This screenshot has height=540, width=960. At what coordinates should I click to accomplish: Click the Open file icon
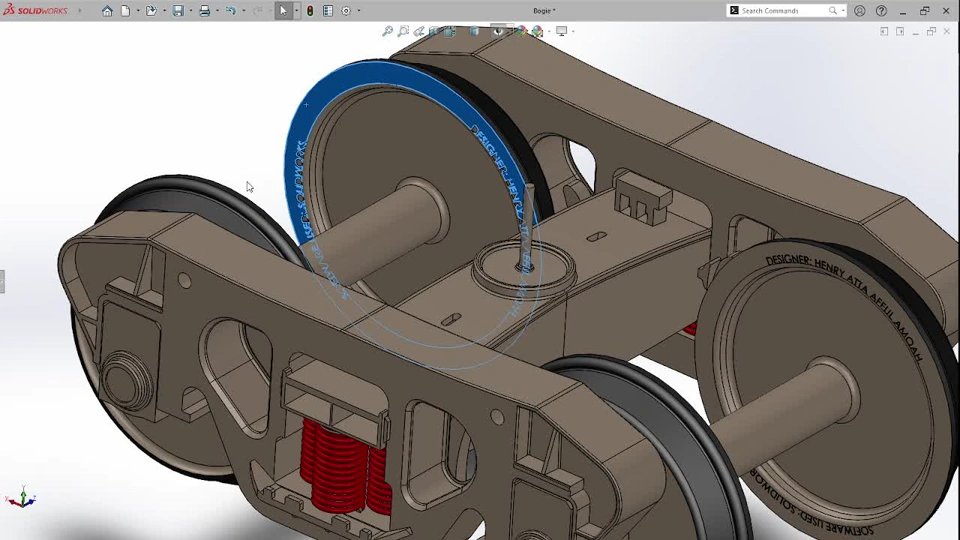pyautogui.click(x=151, y=11)
